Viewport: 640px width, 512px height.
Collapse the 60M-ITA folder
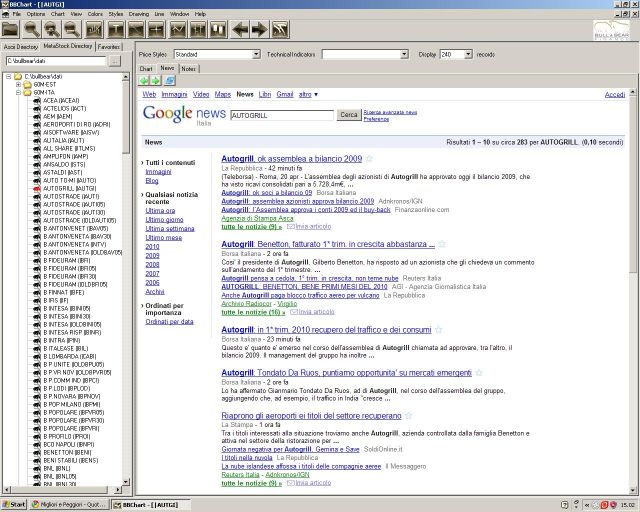18,93
